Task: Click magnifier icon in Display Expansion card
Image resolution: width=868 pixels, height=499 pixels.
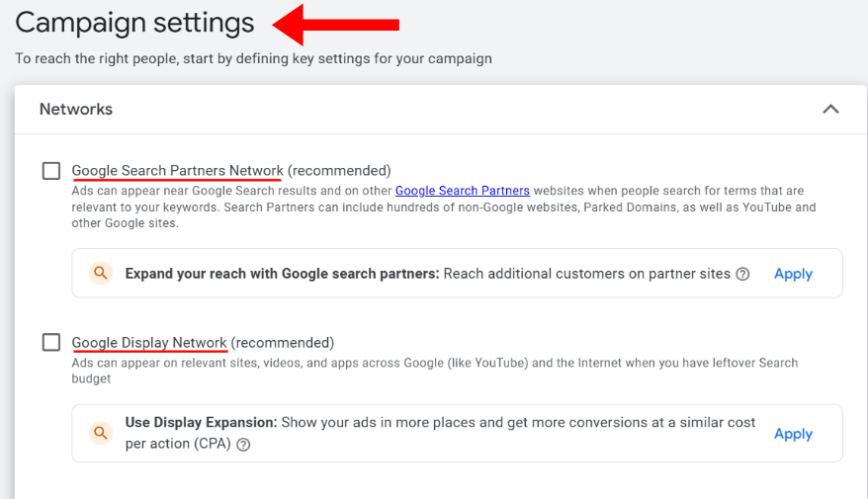Action: click(101, 433)
